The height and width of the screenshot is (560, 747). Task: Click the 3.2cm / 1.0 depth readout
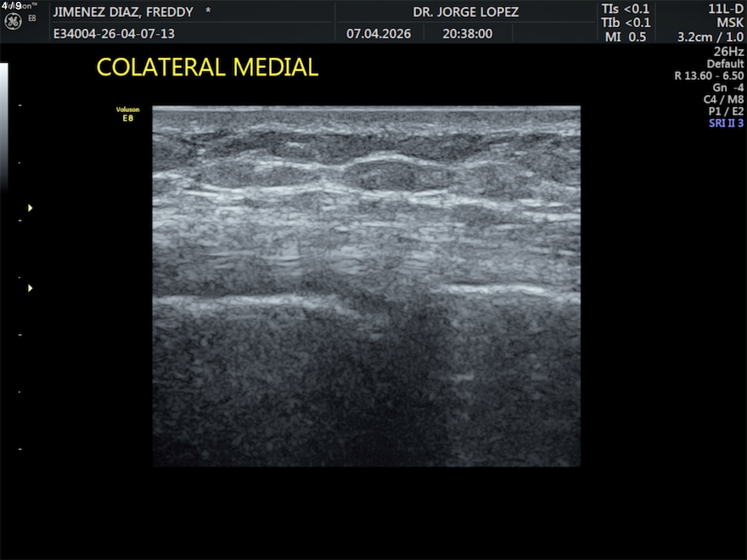pyautogui.click(x=710, y=37)
